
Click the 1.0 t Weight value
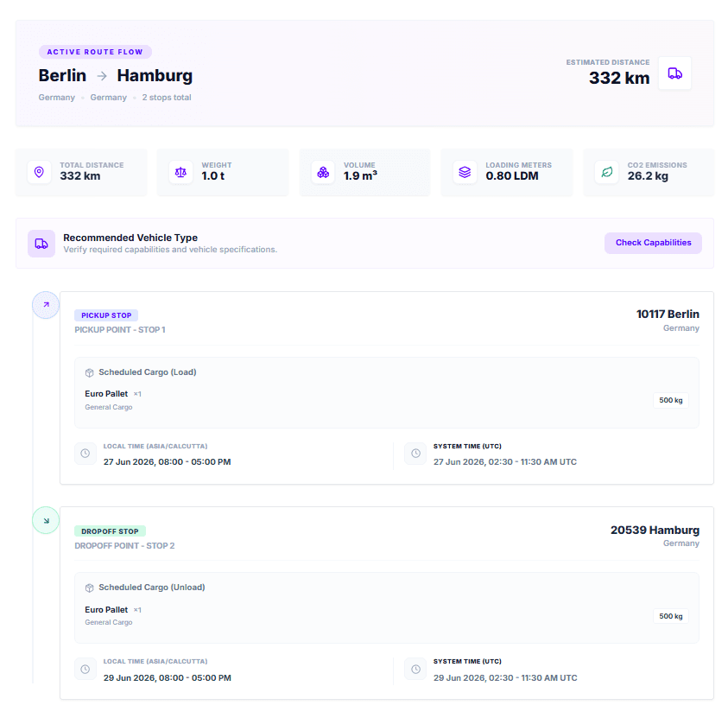pyautogui.click(x=213, y=176)
